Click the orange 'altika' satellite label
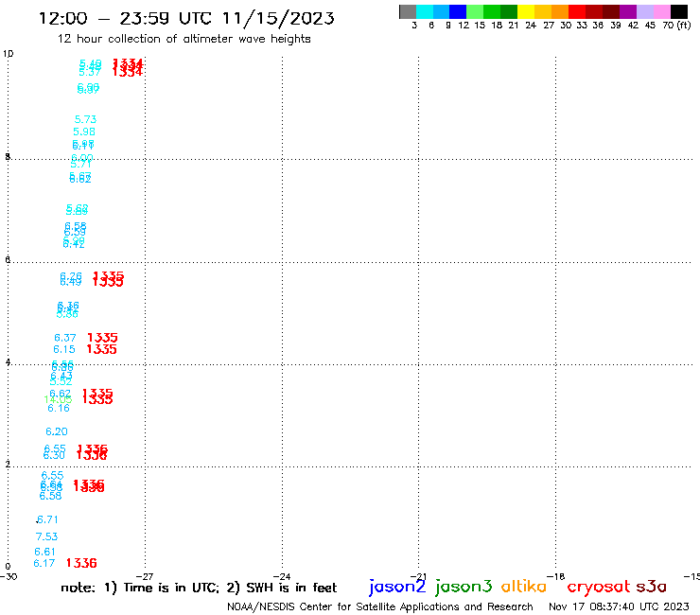The image size is (700, 615). click(x=523, y=587)
